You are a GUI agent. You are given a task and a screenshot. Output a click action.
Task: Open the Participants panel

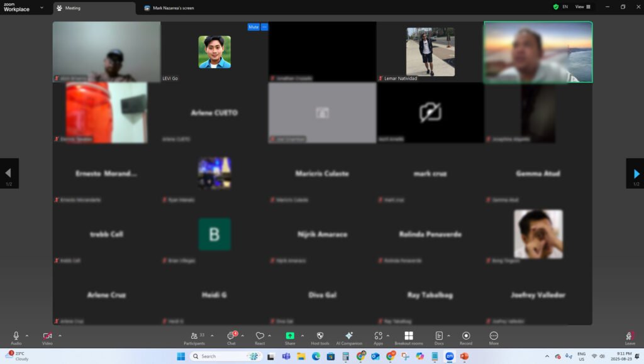point(194,336)
